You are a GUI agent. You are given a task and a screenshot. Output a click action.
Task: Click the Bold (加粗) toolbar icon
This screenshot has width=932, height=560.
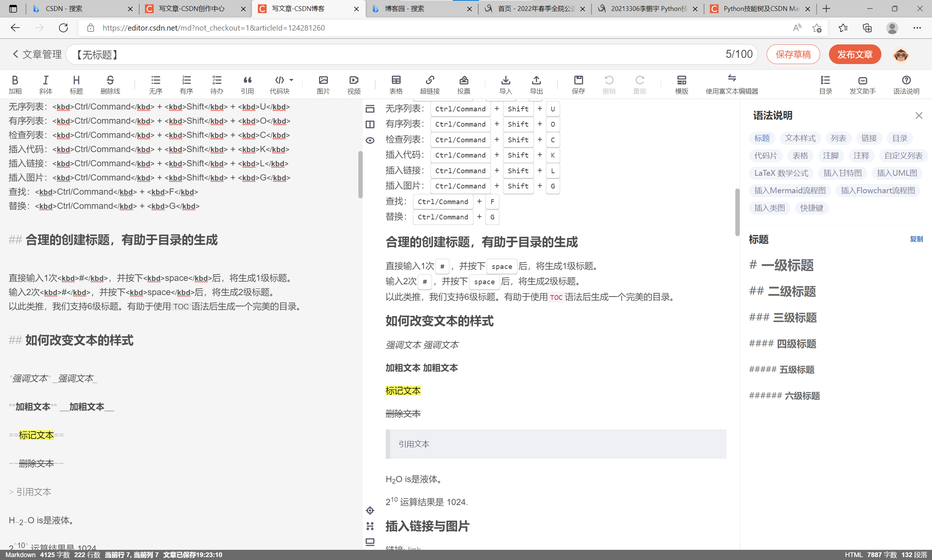coord(15,80)
